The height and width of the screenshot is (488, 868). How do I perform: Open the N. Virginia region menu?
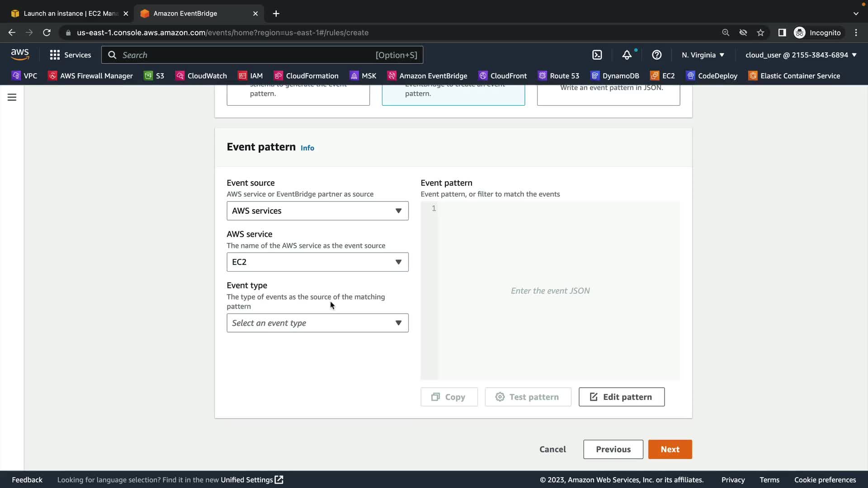[703, 55]
